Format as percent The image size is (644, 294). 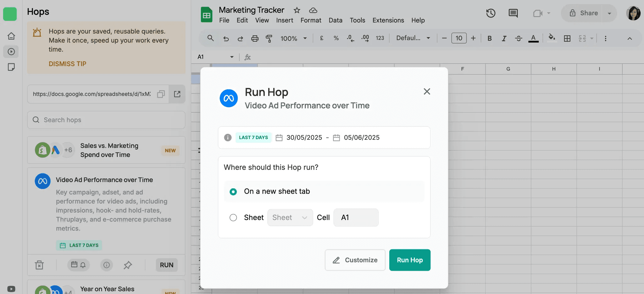pyautogui.click(x=336, y=38)
